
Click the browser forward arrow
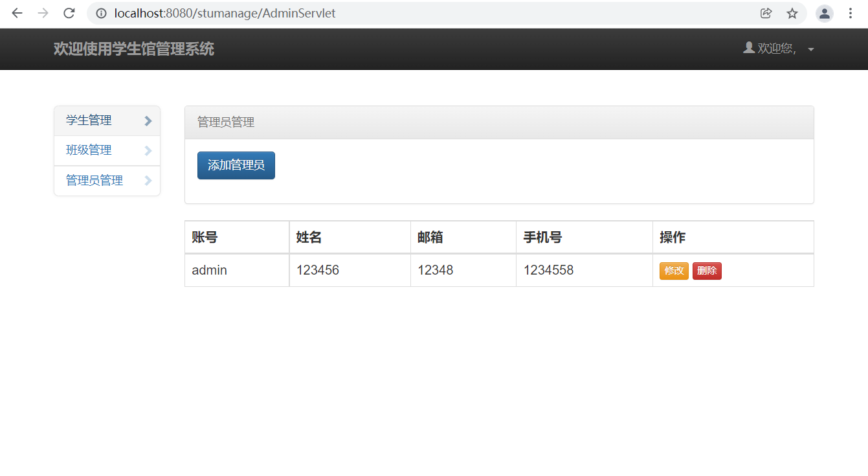point(43,13)
